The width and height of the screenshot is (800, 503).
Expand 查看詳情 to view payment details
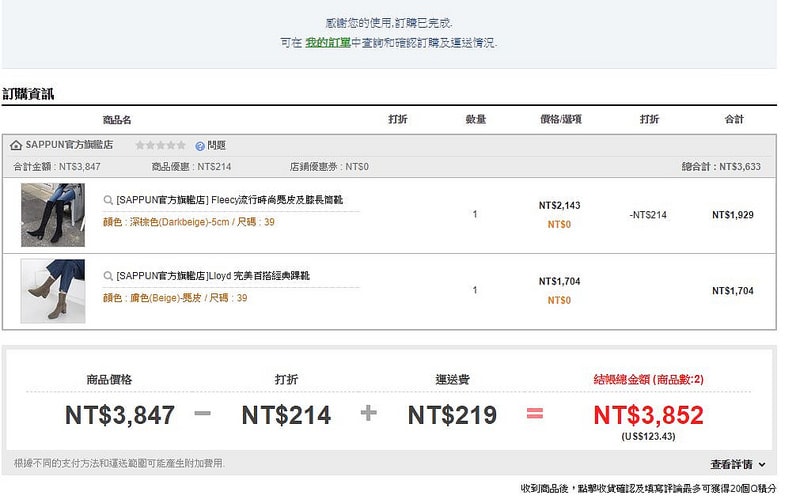tap(738, 465)
